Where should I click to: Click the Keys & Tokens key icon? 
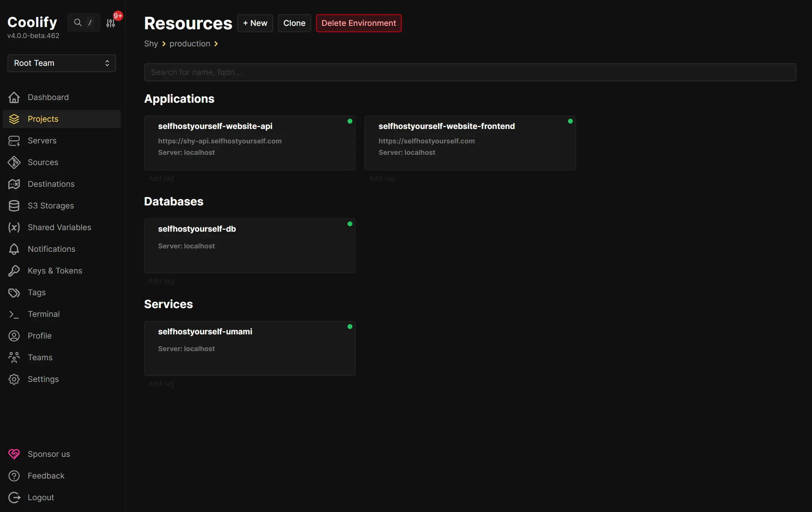pyautogui.click(x=14, y=271)
